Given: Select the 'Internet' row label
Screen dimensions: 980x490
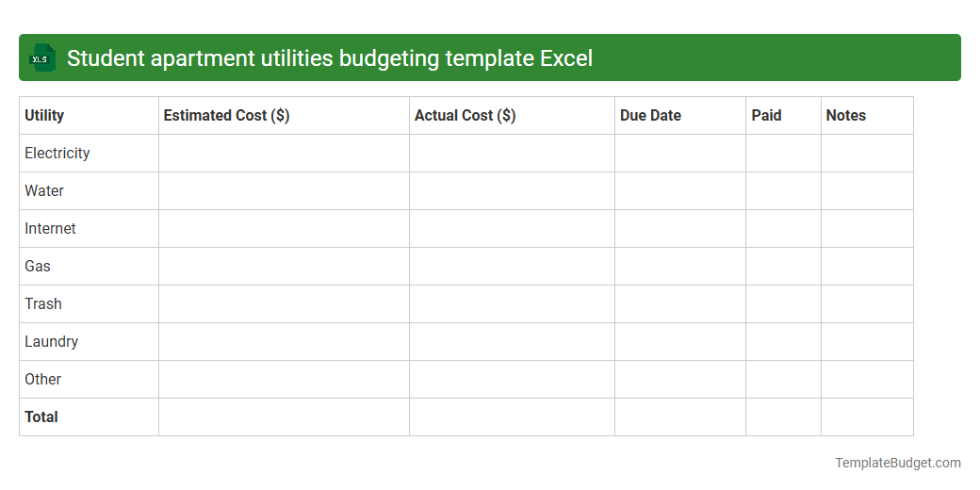Looking at the screenshot, I should point(50,229).
